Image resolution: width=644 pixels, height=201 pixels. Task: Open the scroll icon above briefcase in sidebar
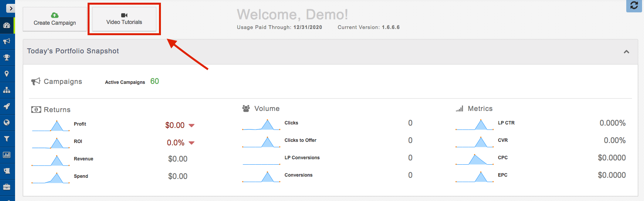pos(7,171)
